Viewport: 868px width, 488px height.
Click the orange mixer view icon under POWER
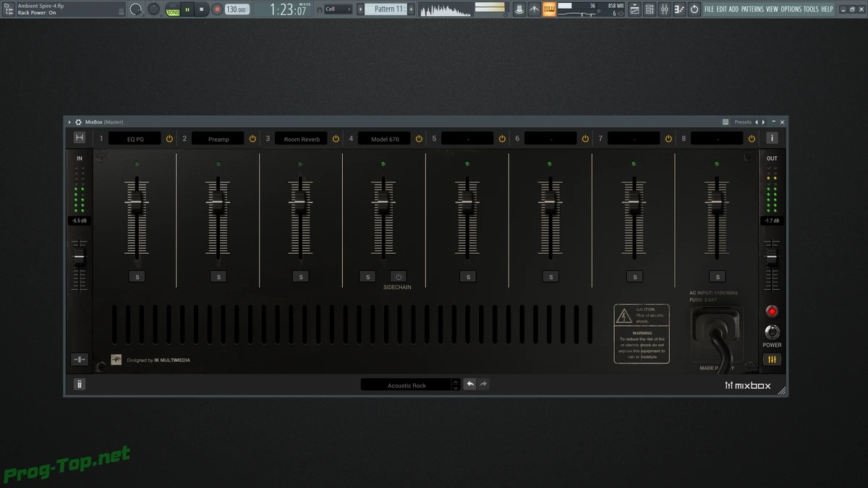[772, 359]
